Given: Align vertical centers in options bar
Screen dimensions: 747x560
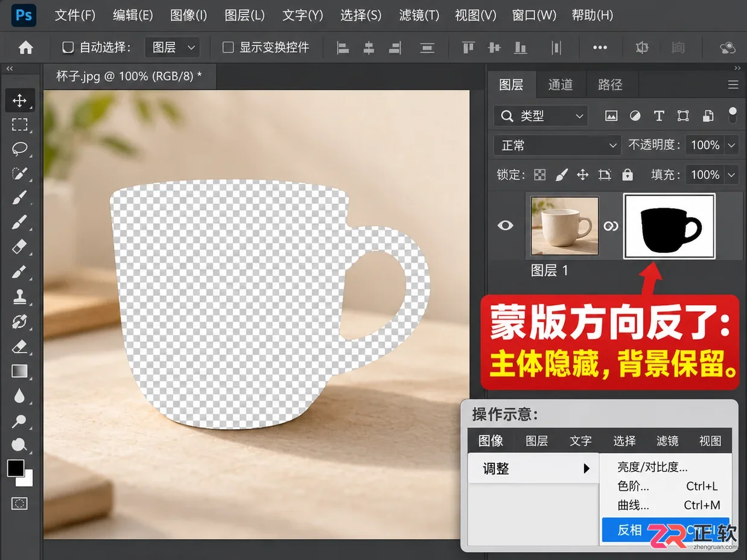Looking at the screenshot, I should pyautogui.click(x=494, y=48).
